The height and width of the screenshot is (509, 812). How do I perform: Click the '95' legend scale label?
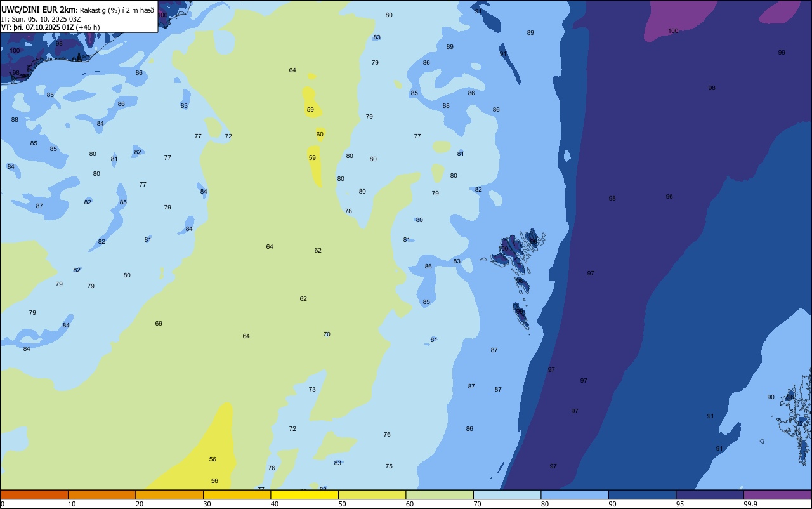click(x=680, y=504)
